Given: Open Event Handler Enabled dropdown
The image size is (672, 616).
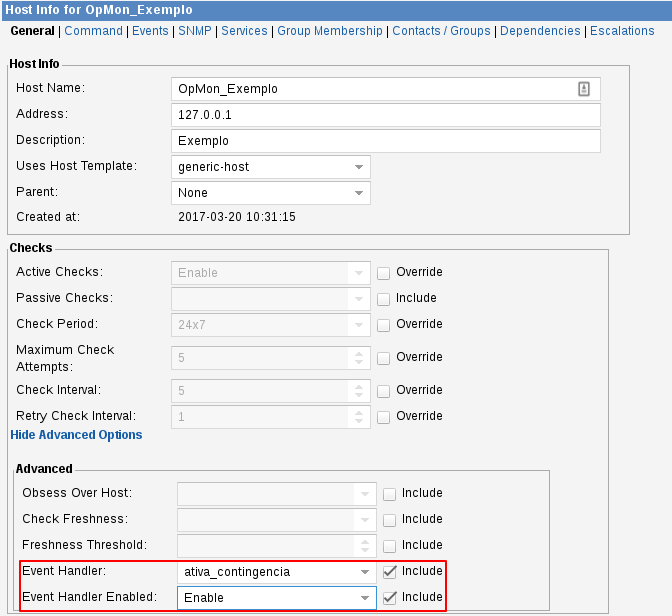Looking at the screenshot, I should (276, 598).
